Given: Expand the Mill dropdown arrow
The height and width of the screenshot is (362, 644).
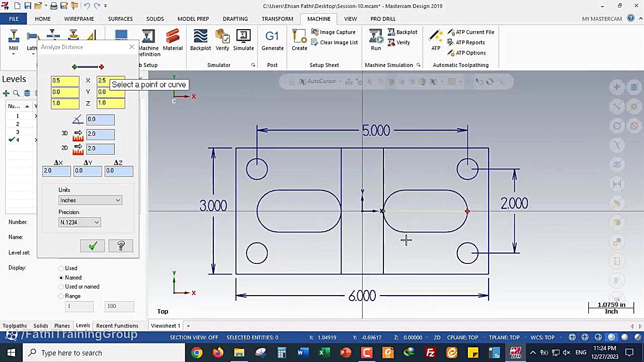Looking at the screenshot, I should pyautogui.click(x=14, y=54).
